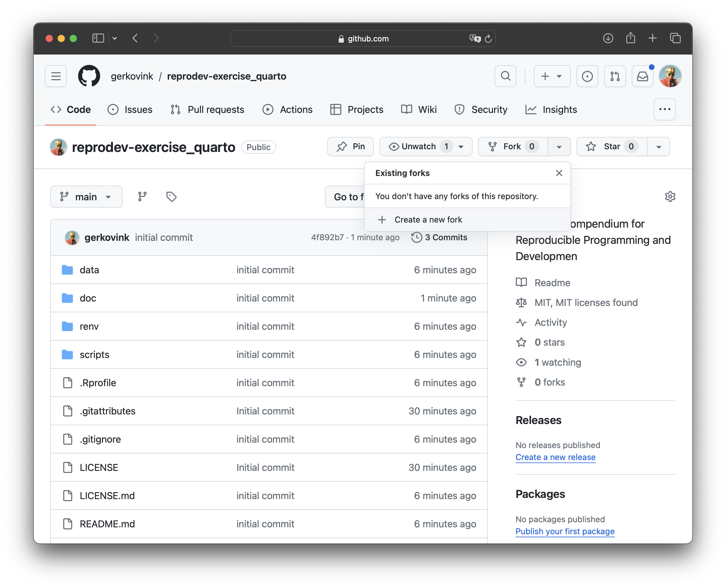Open the notifications inbox icon

coord(643,76)
